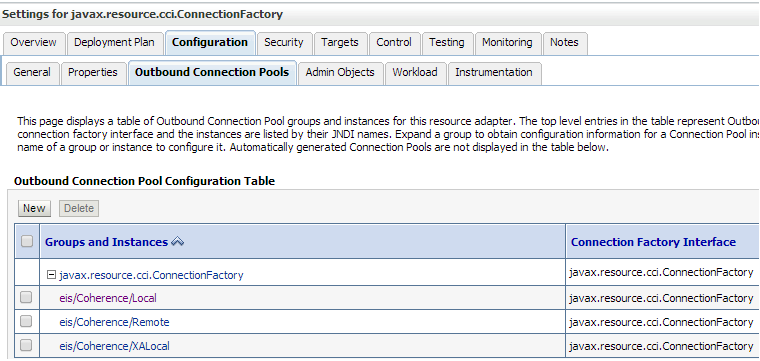Image resolution: width=760 pixels, height=361 pixels.
Task: Click the New button
Action: click(x=34, y=208)
